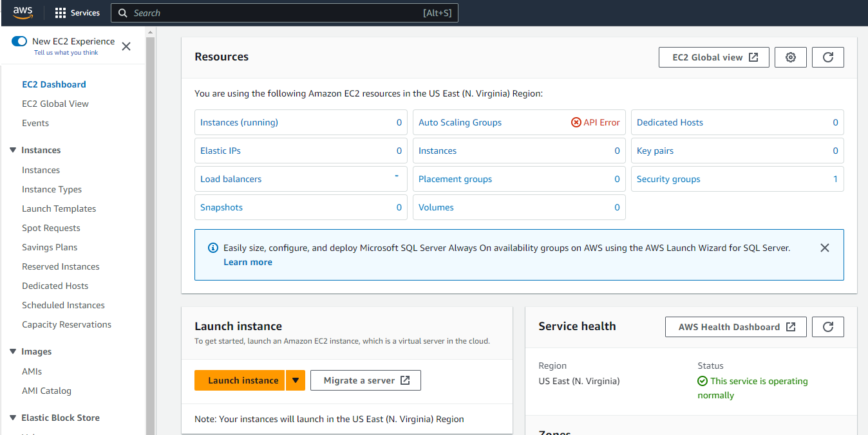The width and height of the screenshot is (868, 435).
Task: Click the orange Launch instance button
Action: click(x=240, y=380)
